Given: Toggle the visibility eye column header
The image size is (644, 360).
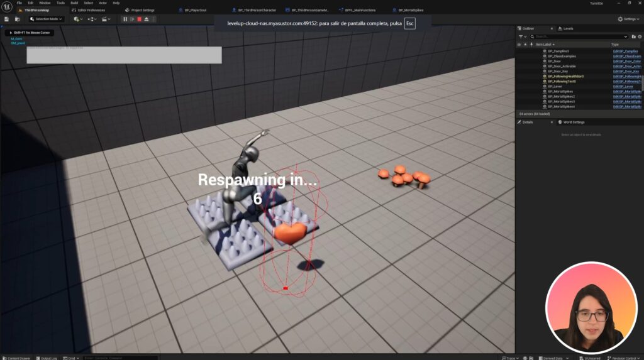Looking at the screenshot, I should pyautogui.click(x=519, y=45).
